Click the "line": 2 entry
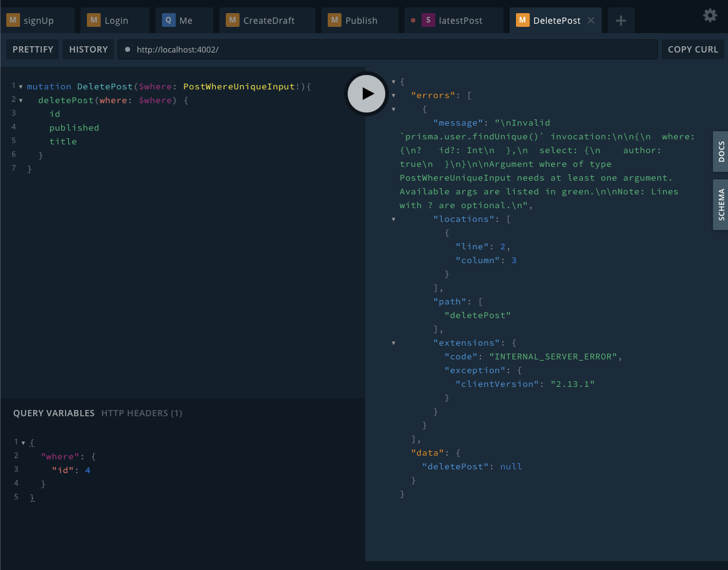The width and height of the screenshot is (728, 570). click(480, 247)
